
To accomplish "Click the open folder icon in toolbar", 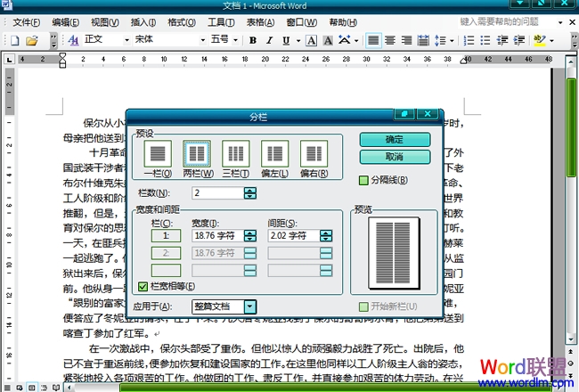I will pos(30,40).
